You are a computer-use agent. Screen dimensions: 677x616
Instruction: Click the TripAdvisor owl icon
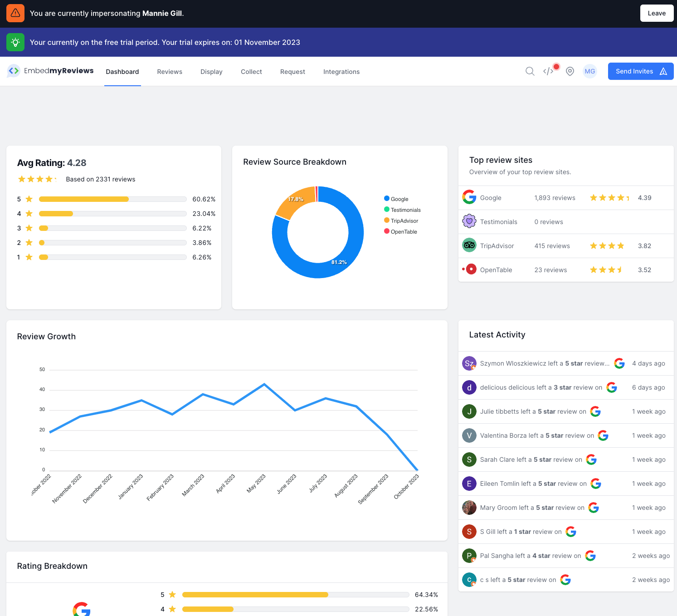coord(469,245)
